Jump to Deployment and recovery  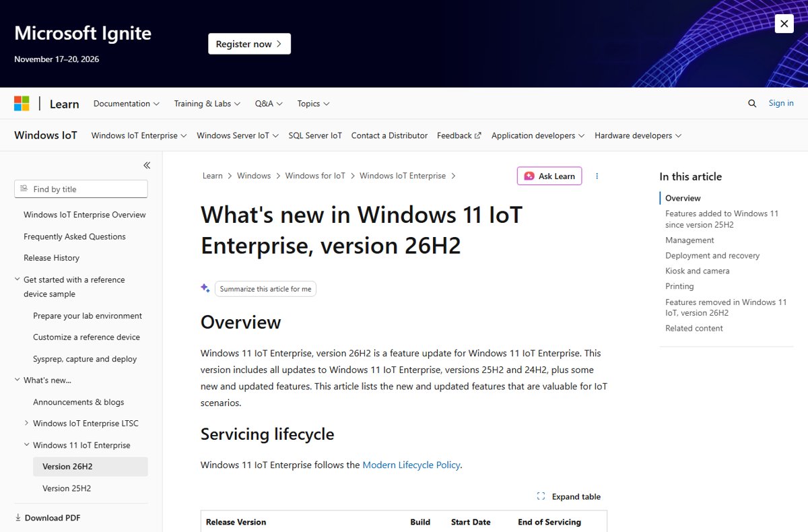coord(712,255)
